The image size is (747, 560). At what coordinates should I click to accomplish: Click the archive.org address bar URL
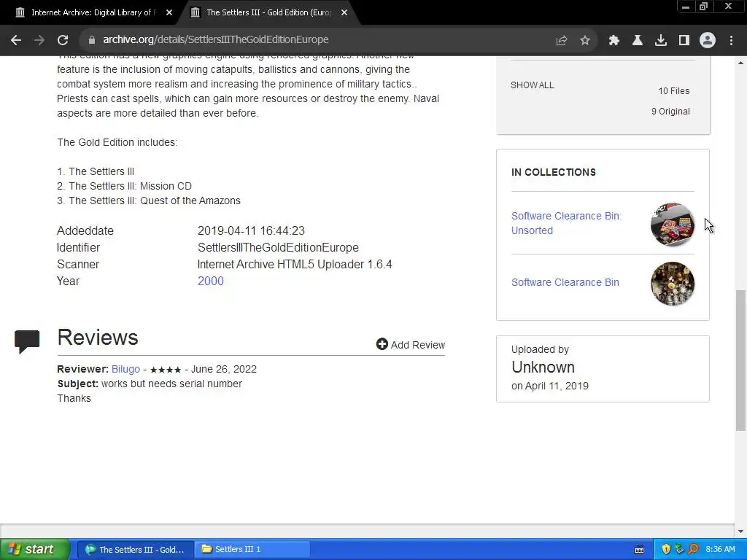216,39
